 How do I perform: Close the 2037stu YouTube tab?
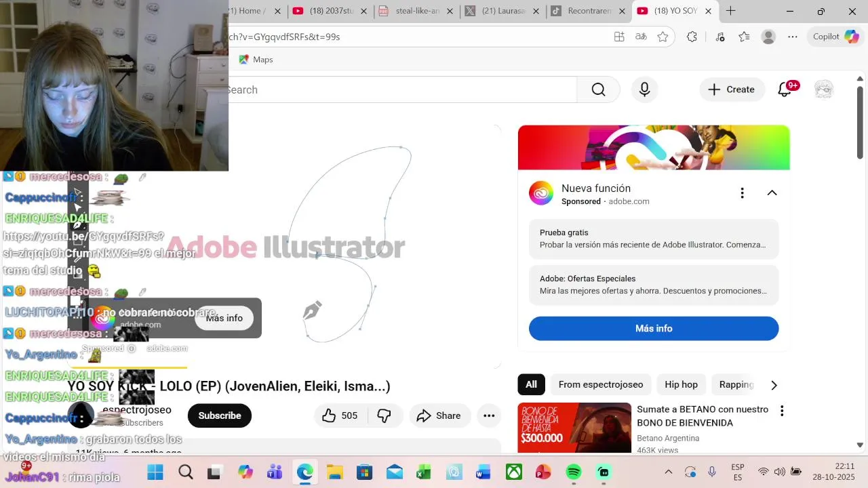364,11
